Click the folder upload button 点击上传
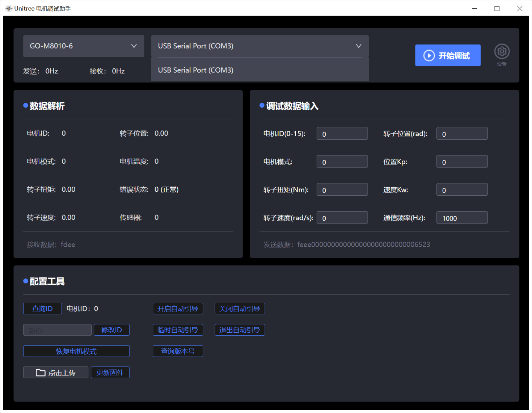 (x=56, y=372)
